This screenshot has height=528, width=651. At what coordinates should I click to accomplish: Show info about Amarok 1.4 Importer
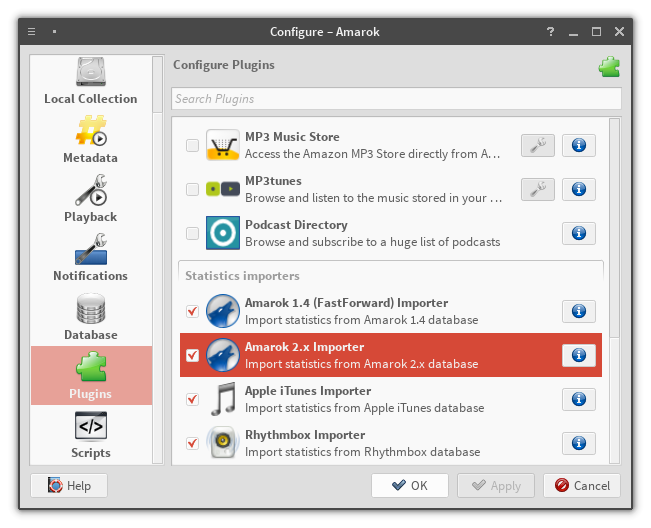579,311
